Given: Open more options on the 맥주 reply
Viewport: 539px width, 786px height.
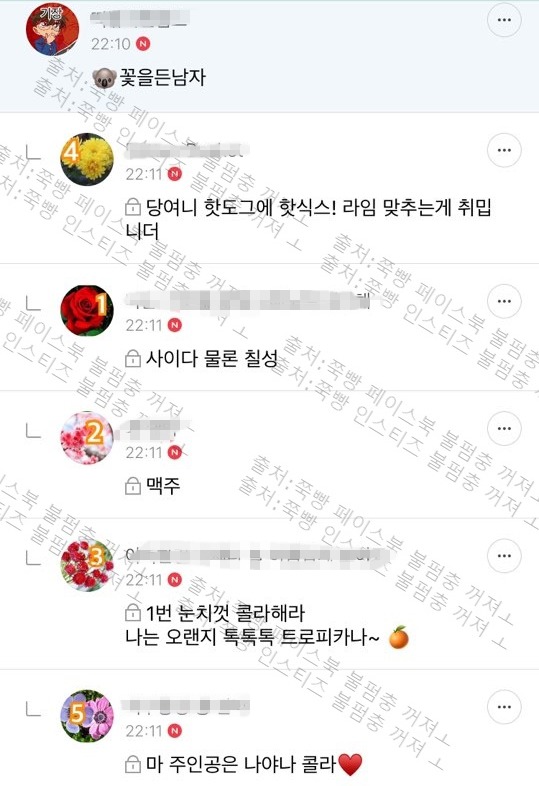Looking at the screenshot, I should point(504,429).
